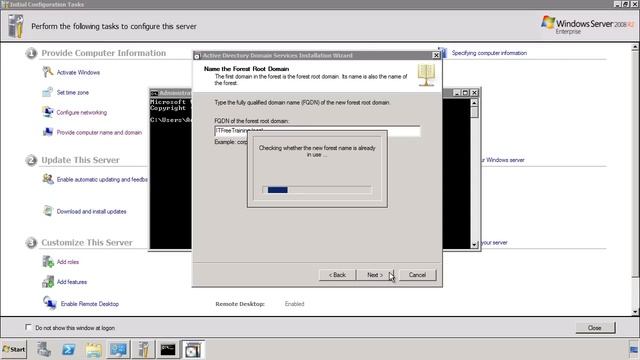The image size is (640, 360).
Task: Click the main window vertical scrollbar up arrow
Action: [x=635, y=48]
